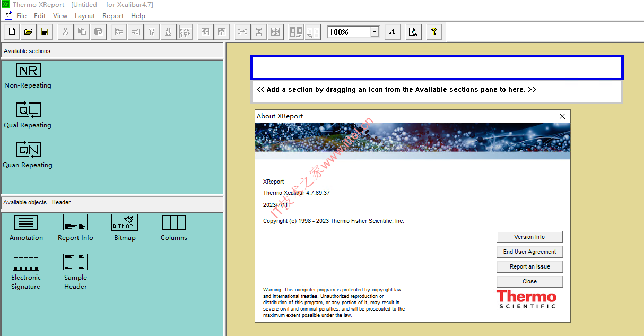Click the 'Thermo Xcalibur 4.7.69.37' version text

[297, 193]
